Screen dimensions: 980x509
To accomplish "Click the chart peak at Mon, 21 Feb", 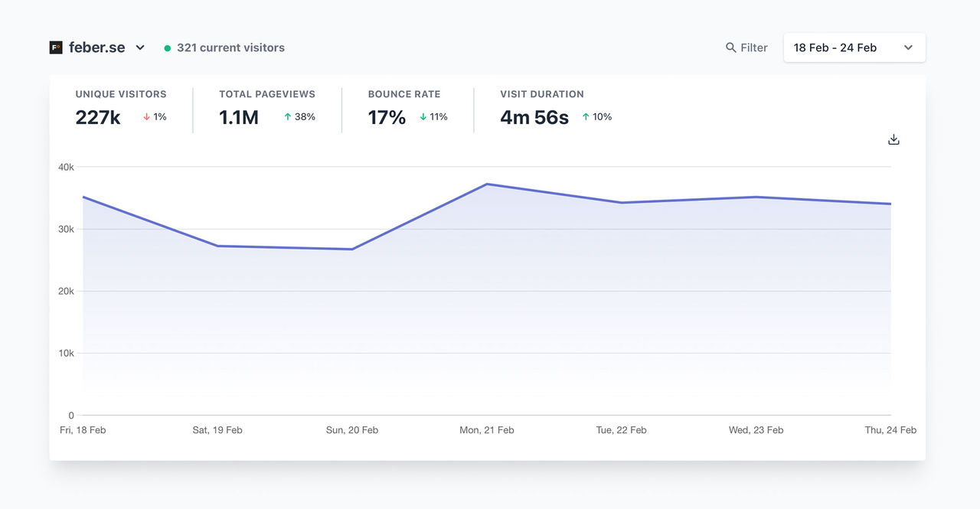I will pos(488,184).
